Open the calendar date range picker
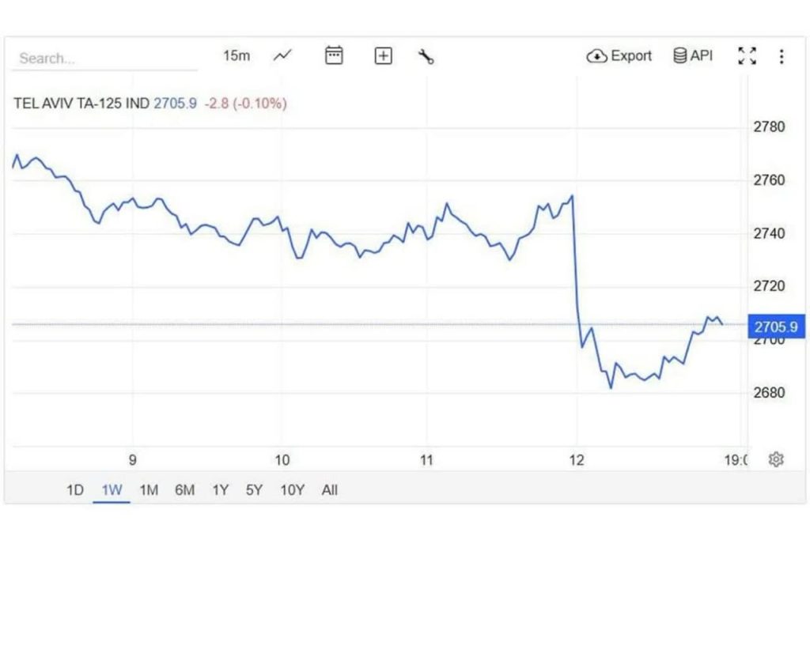Image resolution: width=810 pixels, height=672 pixels. tap(334, 55)
